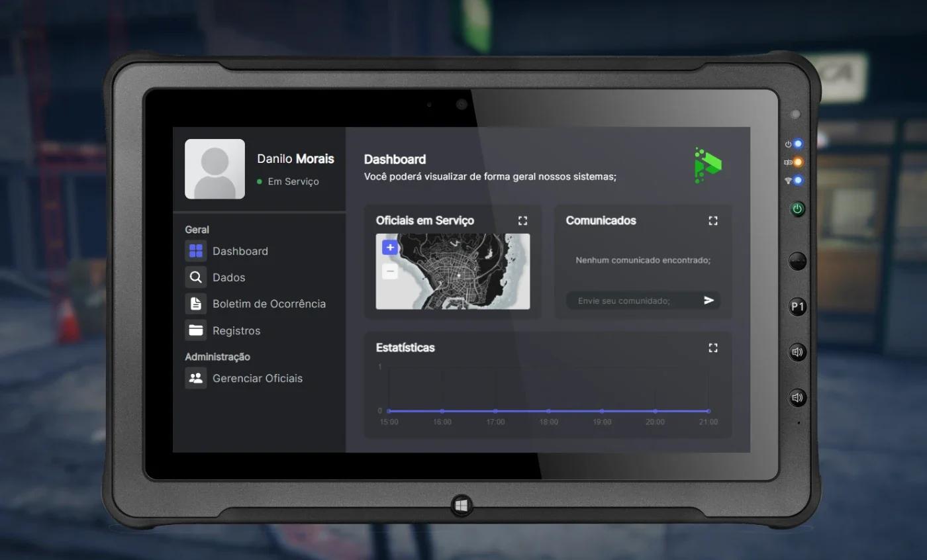
Task: Click the 21:00 data point on chart
Action: pyautogui.click(x=708, y=411)
